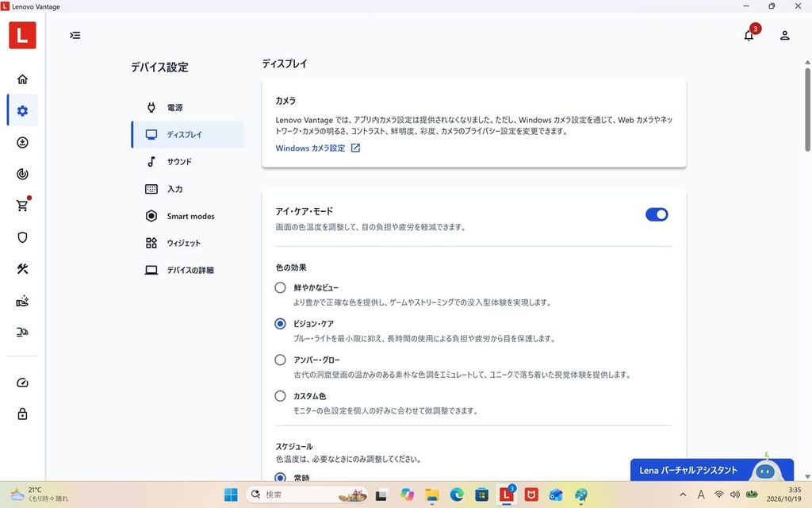The height and width of the screenshot is (508, 812).
Task: Open the speedometer performance icon
Action: (x=22, y=383)
